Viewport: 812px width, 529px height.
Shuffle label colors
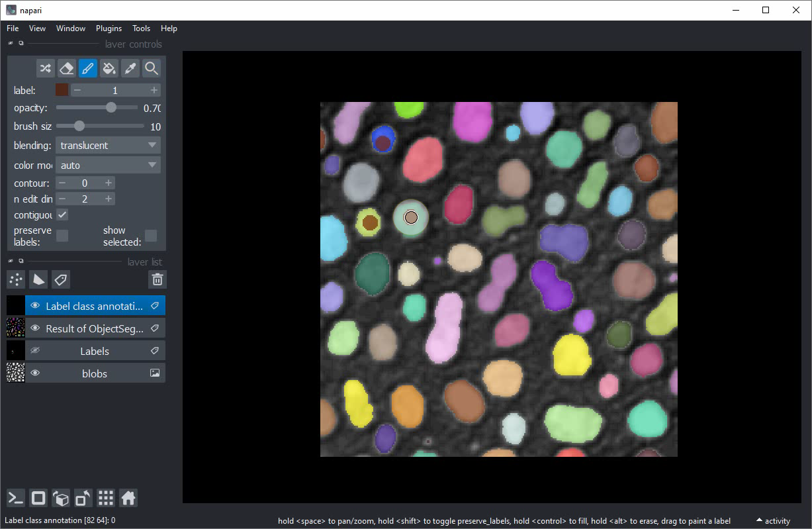pyautogui.click(x=45, y=68)
